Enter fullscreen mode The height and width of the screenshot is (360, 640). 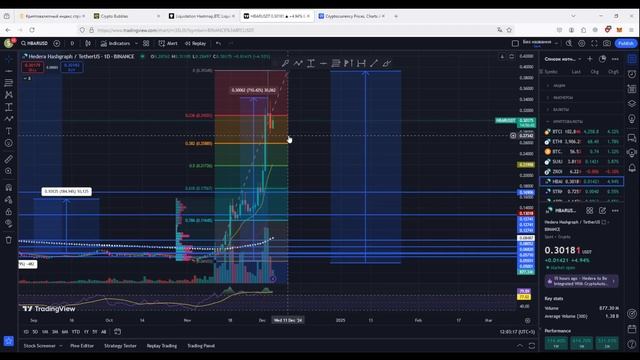click(x=594, y=43)
